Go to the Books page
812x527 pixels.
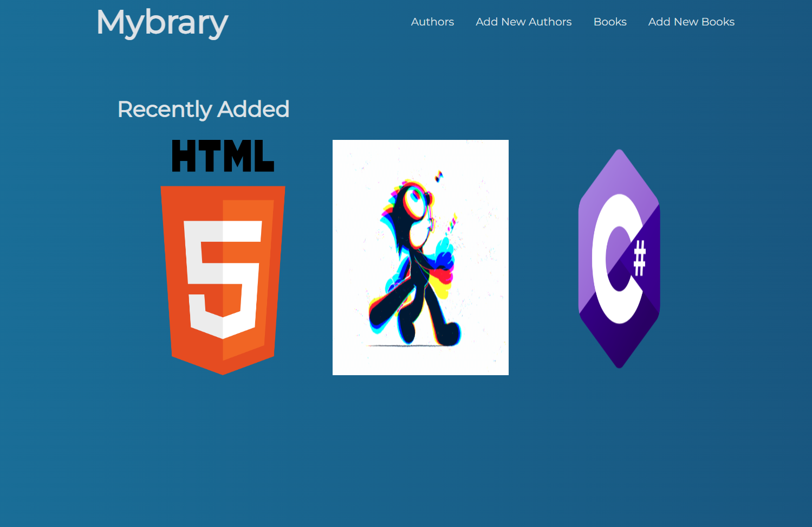610,22
